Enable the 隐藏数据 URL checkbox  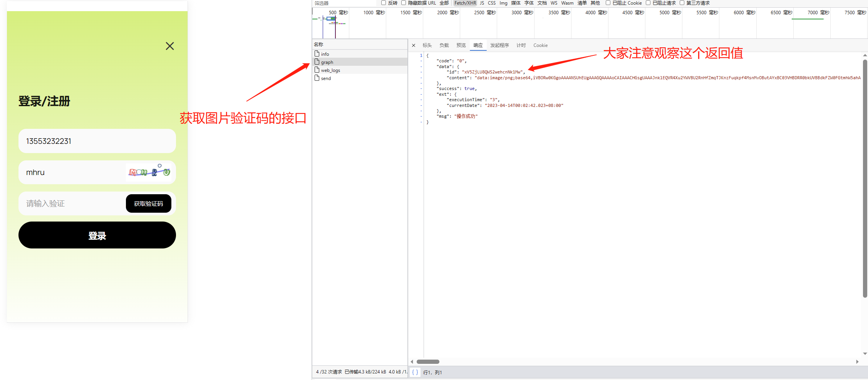click(x=404, y=3)
